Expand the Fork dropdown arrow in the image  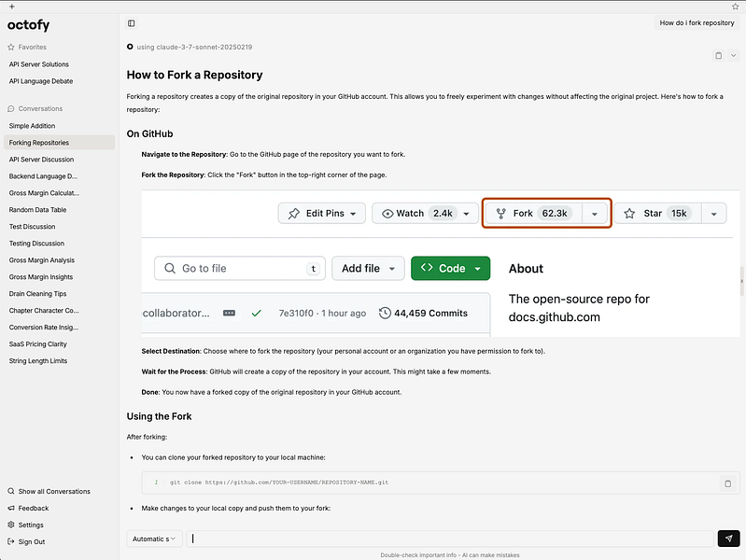tap(595, 214)
